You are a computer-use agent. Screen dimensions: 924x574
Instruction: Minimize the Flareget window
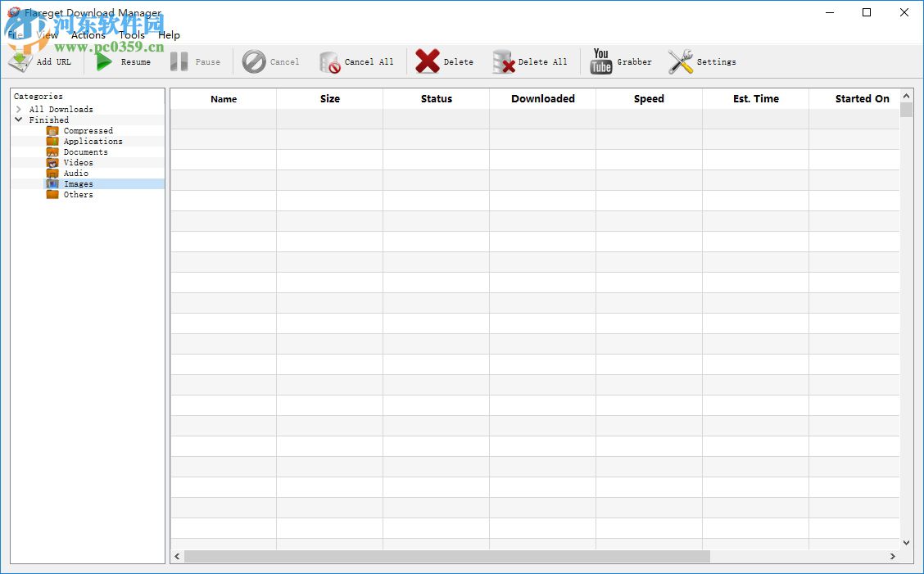pyautogui.click(x=831, y=12)
